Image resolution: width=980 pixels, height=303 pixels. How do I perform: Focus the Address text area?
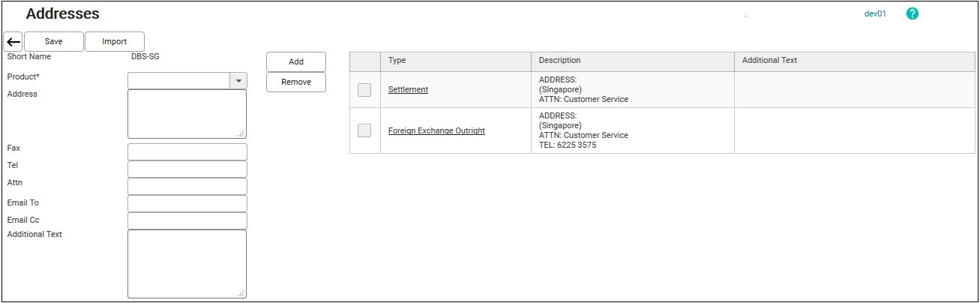[x=187, y=114]
